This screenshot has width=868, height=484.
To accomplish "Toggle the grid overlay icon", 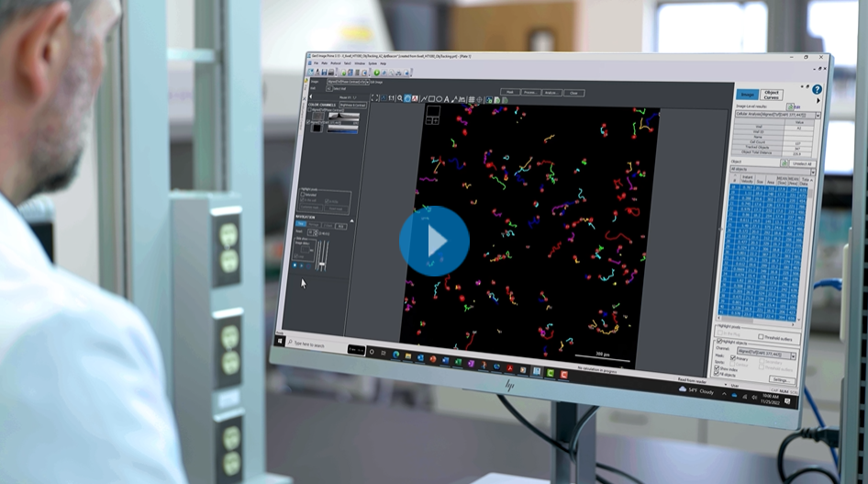I will tap(472, 100).
